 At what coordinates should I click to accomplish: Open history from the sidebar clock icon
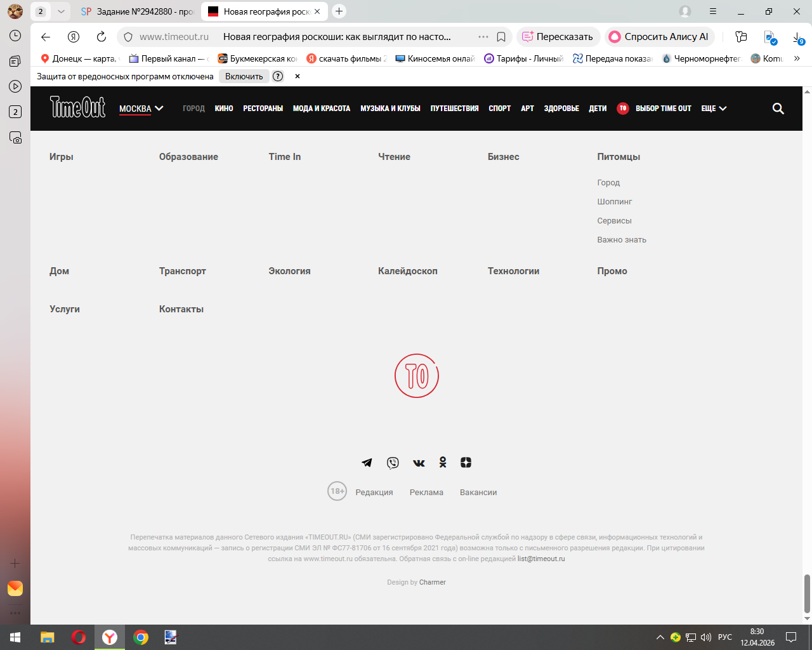coord(15,36)
